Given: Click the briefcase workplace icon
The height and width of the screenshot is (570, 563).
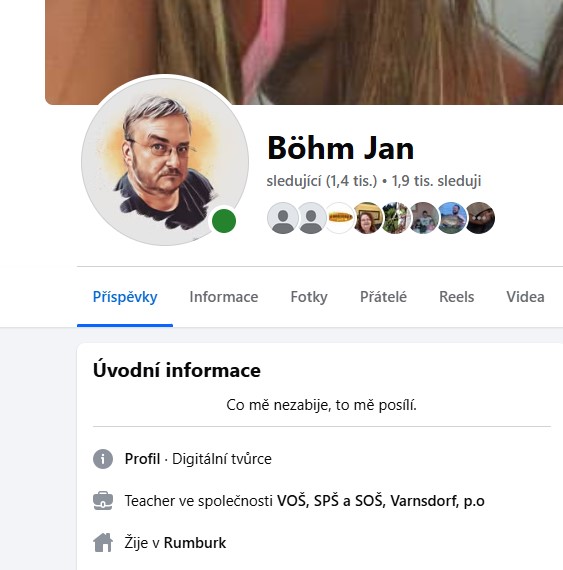Looking at the screenshot, I should pos(103,501).
